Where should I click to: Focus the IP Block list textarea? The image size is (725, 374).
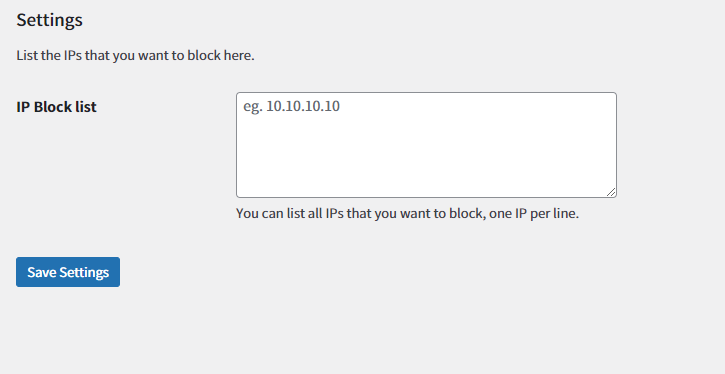[x=426, y=145]
